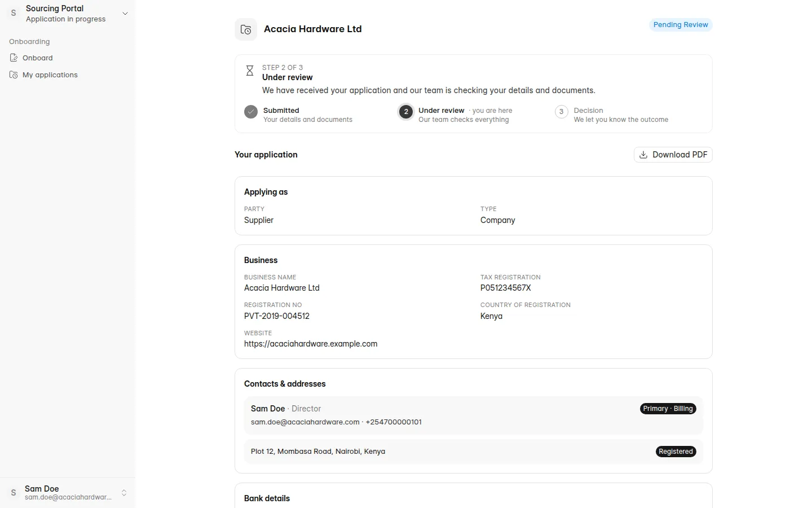Open the Onboard menu item

68,58
